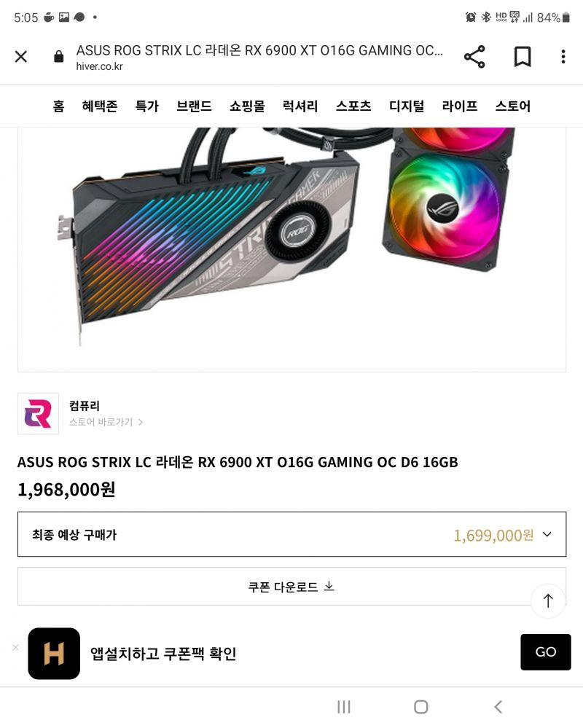Image resolution: width=583 pixels, height=728 pixels.
Task: Open the three-dot browser menu
Action: pyautogui.click(x=563, y=57)
